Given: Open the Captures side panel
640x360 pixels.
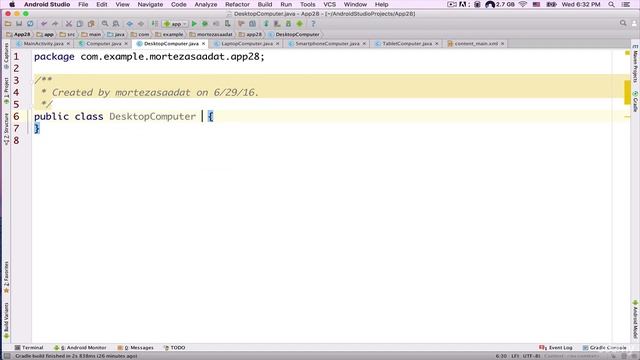Looking at the screenshot, I should [6, 55].
